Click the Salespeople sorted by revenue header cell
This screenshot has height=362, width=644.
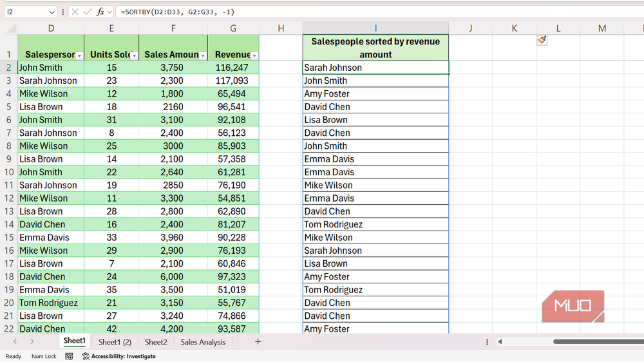tap(375, 48)
